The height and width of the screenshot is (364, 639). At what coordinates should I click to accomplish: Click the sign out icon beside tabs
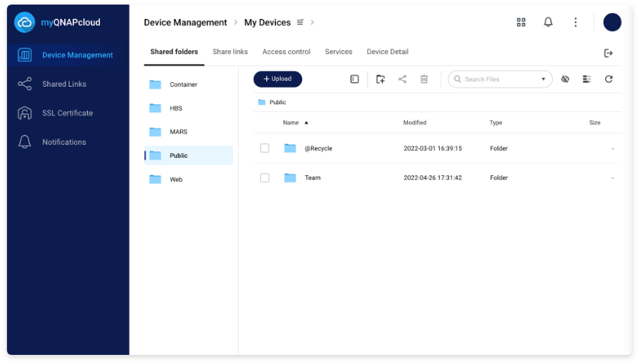click(608, 53)
